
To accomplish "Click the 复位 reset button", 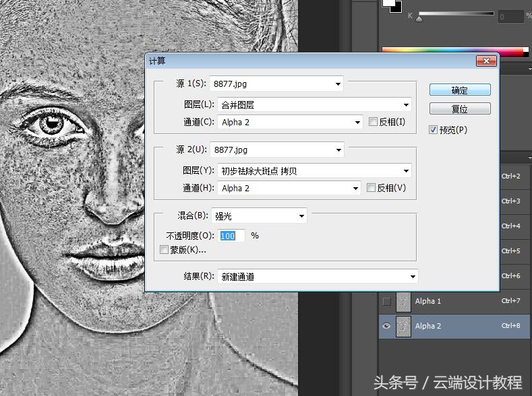I will click(460, 108).
